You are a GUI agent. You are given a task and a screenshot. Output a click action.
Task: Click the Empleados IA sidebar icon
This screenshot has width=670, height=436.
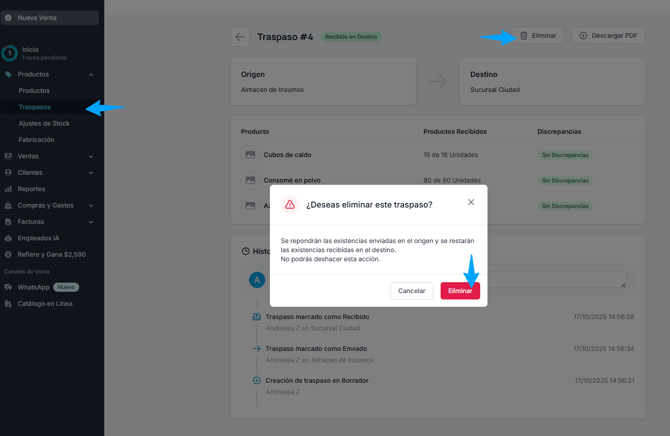pyautogui.click(x=8, y=238)
